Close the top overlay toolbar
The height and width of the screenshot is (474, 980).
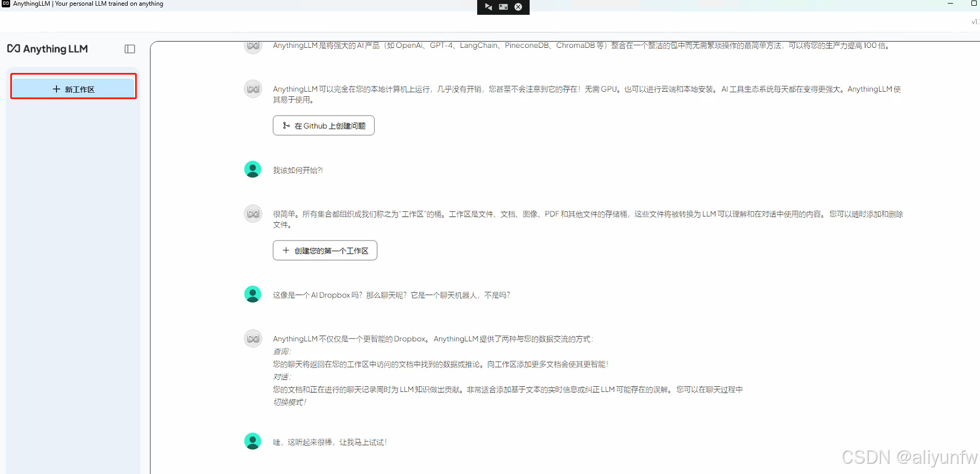pos(518,7)
